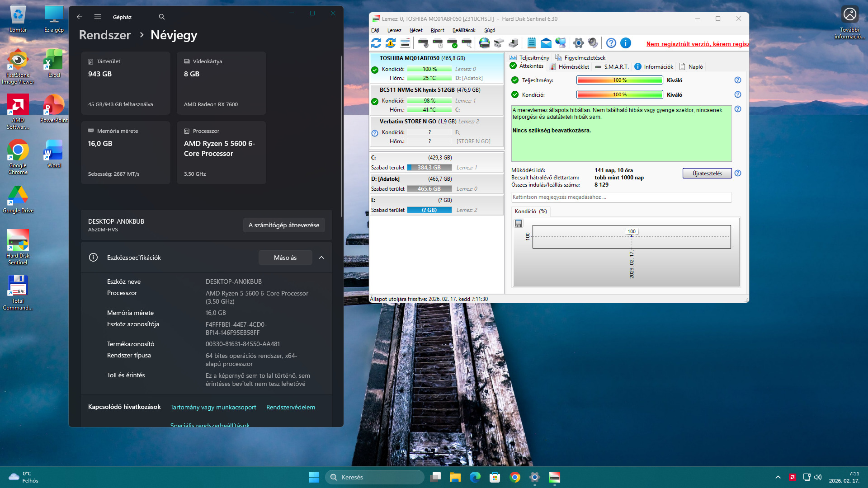The image size is (868, 488).
Task: Show hidden system tray icons chevron
Action: [x=778, y=477]
